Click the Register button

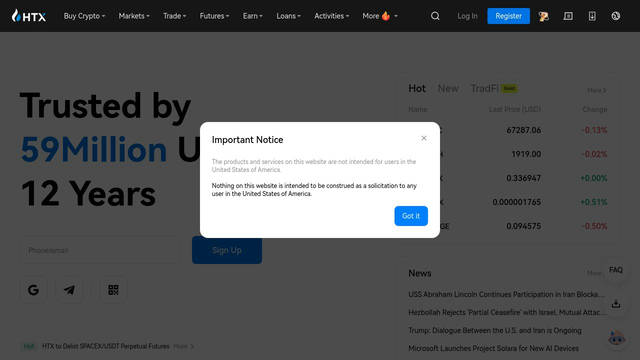click(x=508, y=16)
